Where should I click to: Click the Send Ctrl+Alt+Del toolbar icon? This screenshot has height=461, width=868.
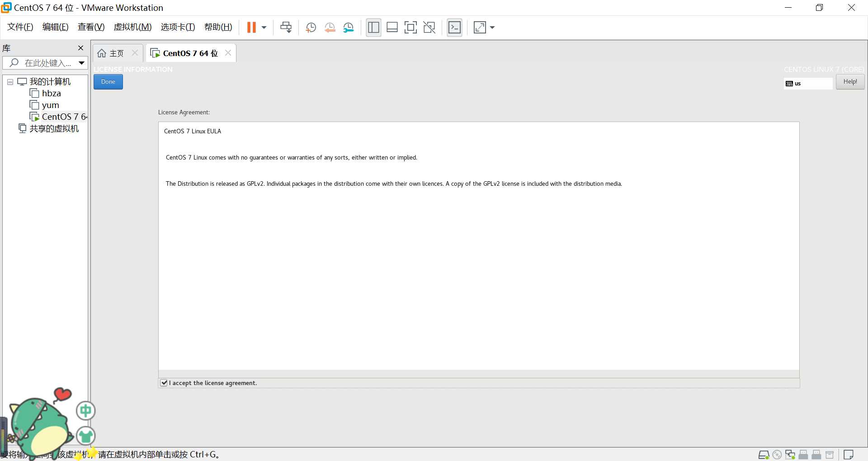pyautogui.click(x=286, y=28)
